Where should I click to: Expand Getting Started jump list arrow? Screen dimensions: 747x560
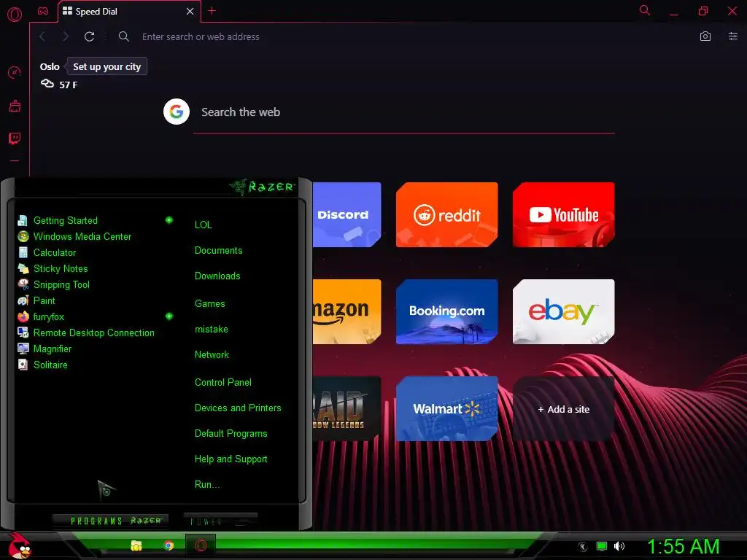pyautogui.click(x=169, y=220)
